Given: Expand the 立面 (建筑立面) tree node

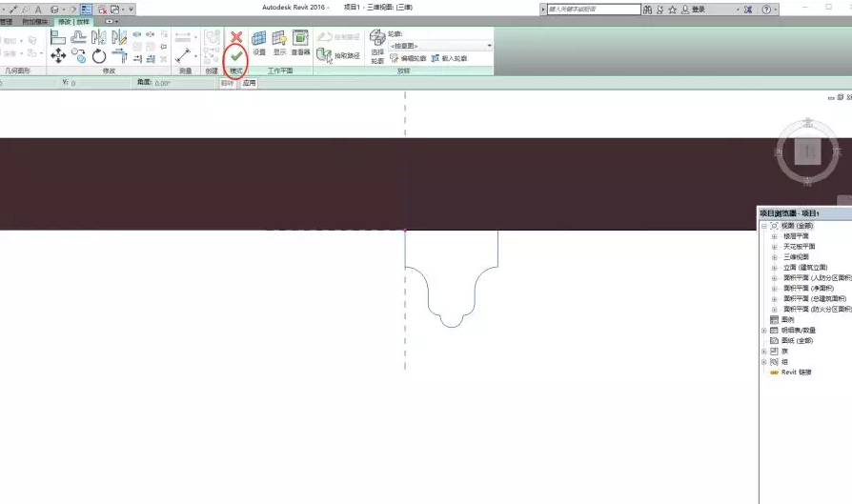Looking at the screenshot, I should pos(774,268).
